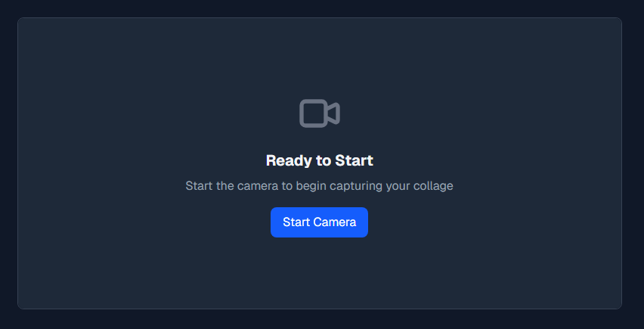Click the rounded rectangle body of the camera icon
644x329 pixels.
tap(314, 113)
